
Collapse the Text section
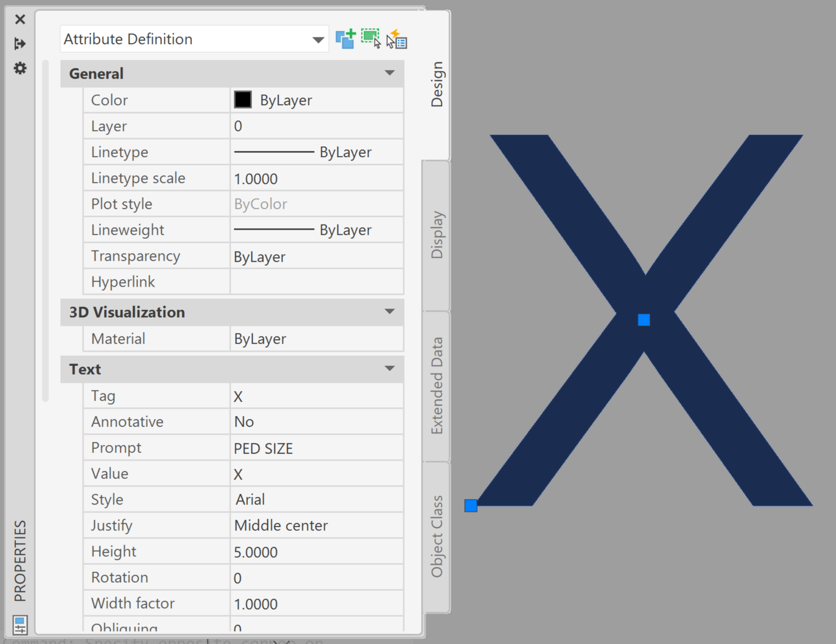[x=390, y=369]
